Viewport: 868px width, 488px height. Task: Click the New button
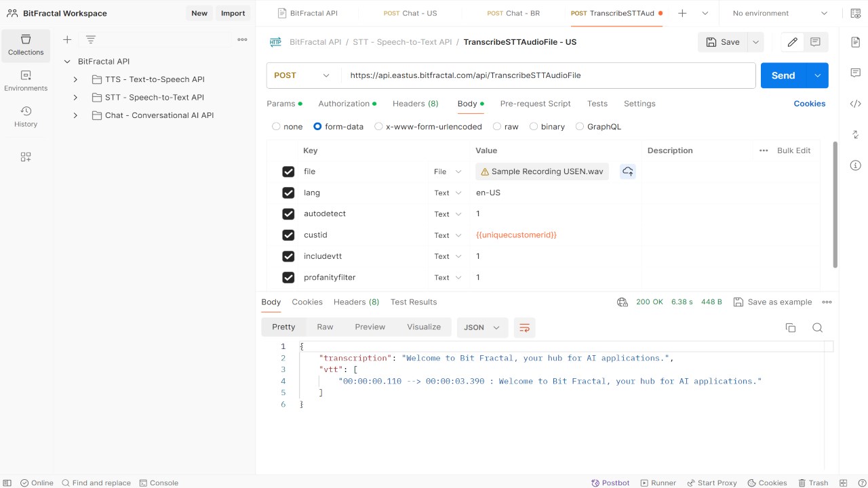tap(199, 13)
